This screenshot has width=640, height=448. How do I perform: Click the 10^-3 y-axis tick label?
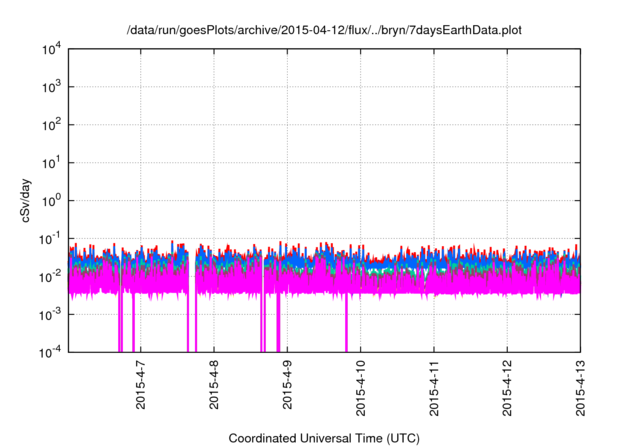[50, 314]
